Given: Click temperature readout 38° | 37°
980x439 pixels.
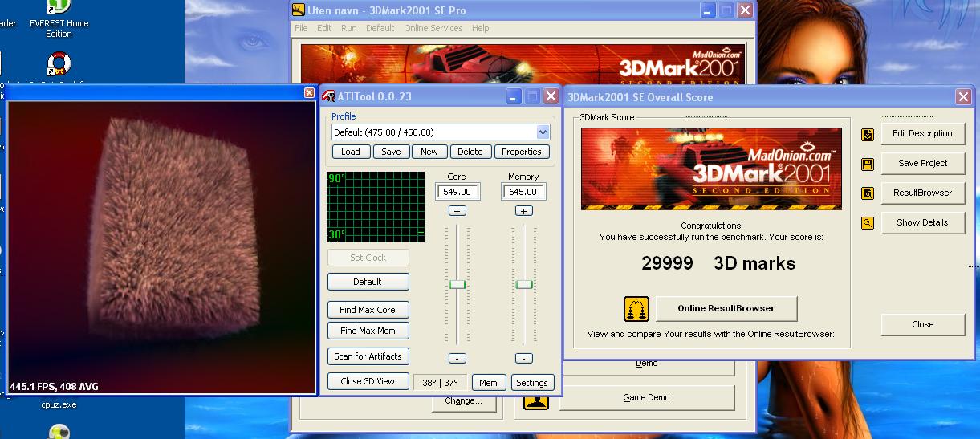Looking at the screenshot, I should 440,383.
